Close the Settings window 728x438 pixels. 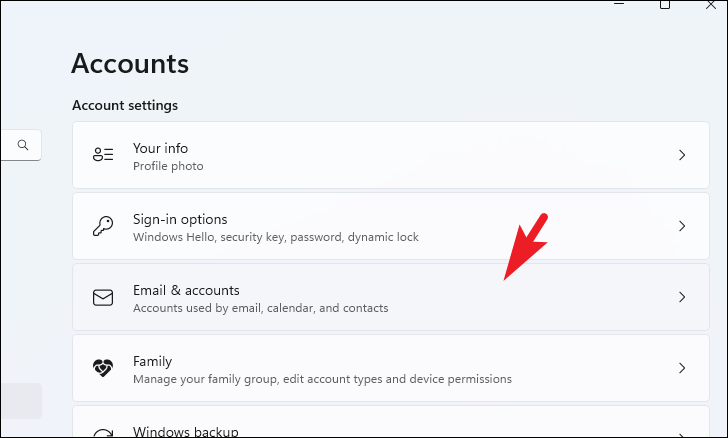click(x=711, y=4)
